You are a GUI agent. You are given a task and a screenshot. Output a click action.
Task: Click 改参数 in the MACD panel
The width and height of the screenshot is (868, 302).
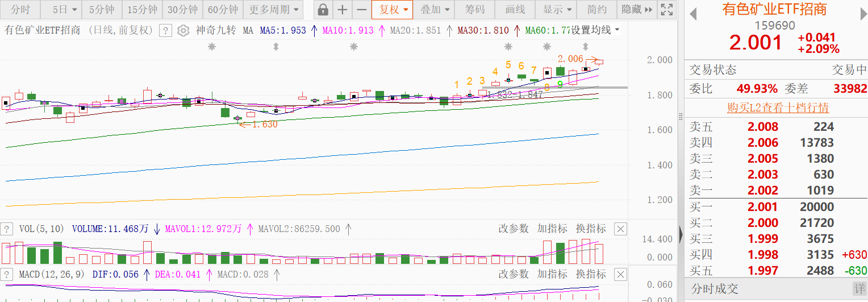(x=514, y=274)
